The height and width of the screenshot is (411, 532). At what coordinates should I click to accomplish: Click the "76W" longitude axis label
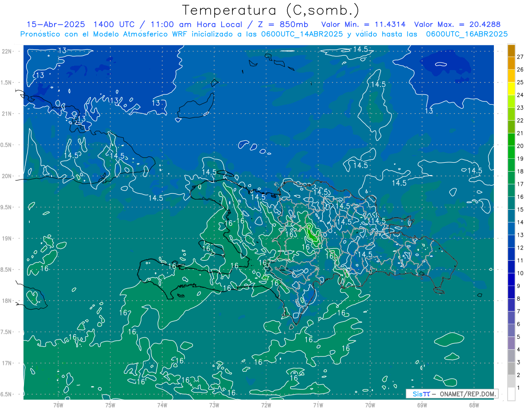point(58,405)
